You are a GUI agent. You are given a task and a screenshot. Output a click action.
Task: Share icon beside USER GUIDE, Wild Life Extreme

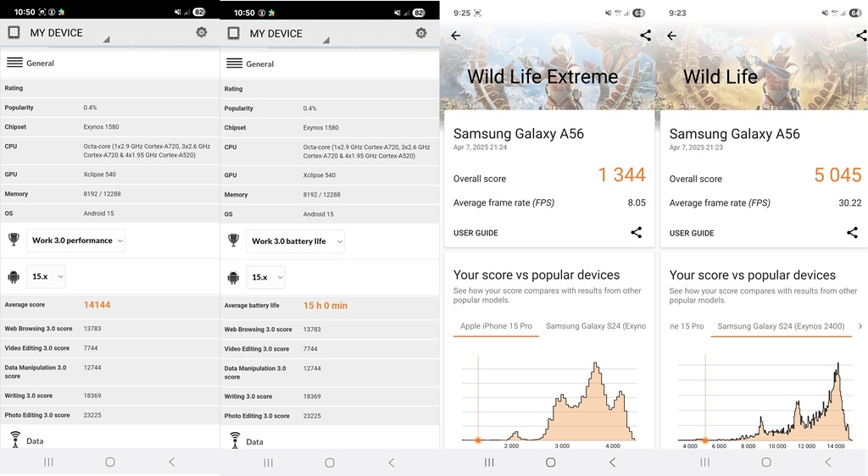[636, 233]
